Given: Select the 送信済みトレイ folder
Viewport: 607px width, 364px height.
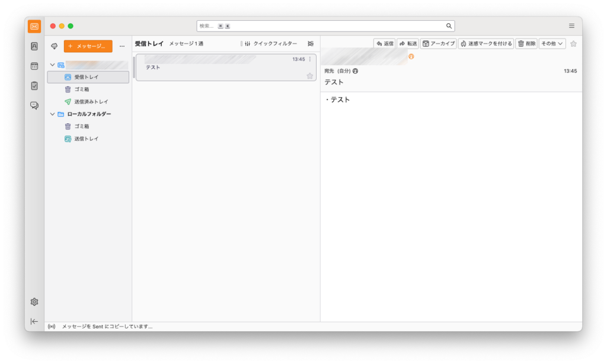Looking at the screenshot, I should pos(91,102).
